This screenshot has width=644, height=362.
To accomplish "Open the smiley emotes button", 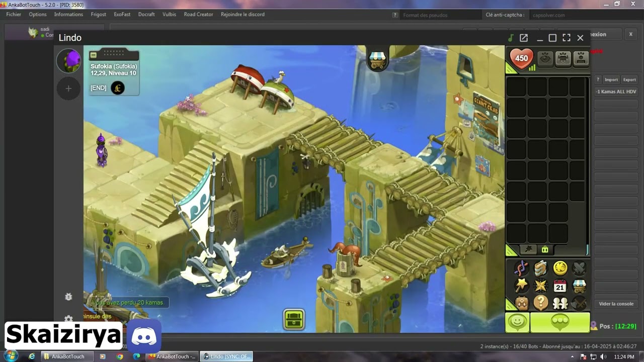I will [517, 322].
